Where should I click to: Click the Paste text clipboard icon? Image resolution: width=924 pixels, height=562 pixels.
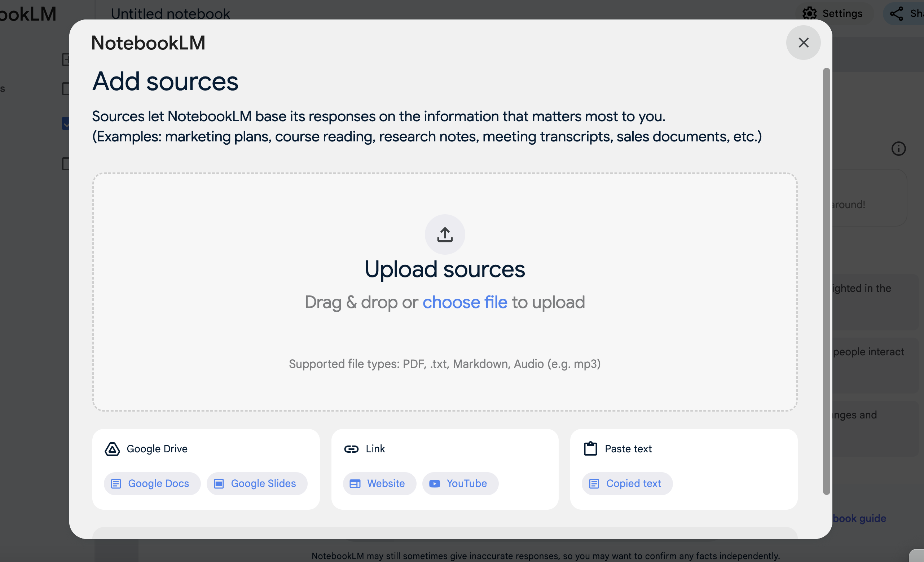tap(590, 449)
